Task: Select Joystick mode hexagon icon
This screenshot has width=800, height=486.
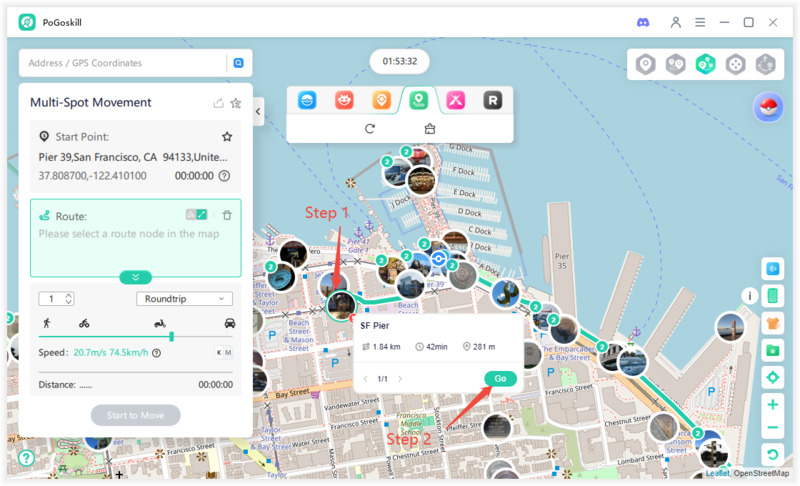Action: (735, 64)
